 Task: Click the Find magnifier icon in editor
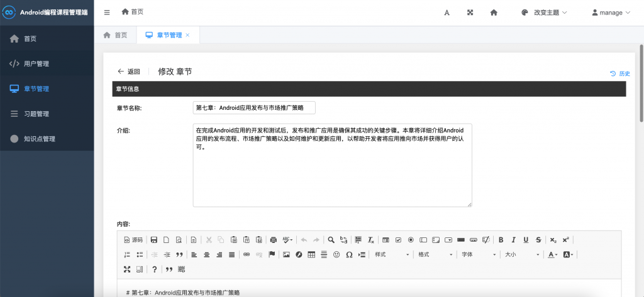tap(331, 240)
